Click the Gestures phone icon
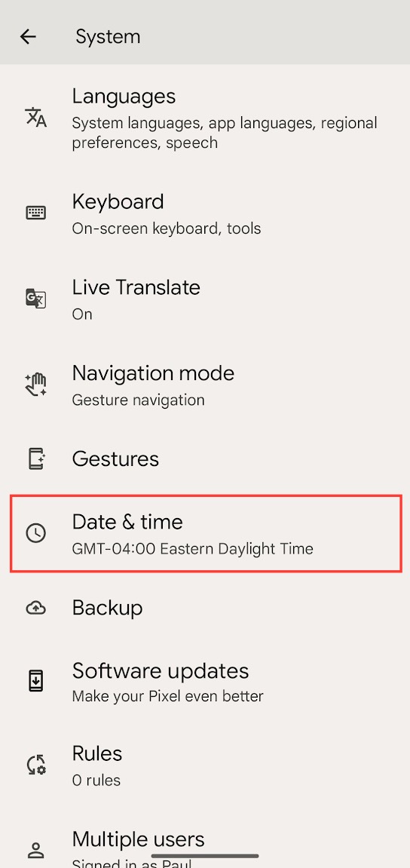This screenshot has width=410, height=868. pos(36,459)
